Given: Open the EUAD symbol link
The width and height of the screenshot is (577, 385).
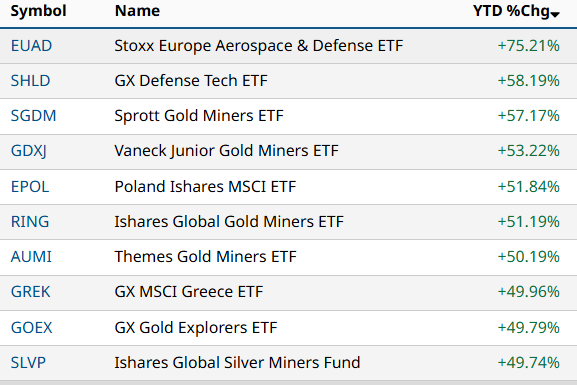Looking at the screenshot, I should [x=31, y=46].
